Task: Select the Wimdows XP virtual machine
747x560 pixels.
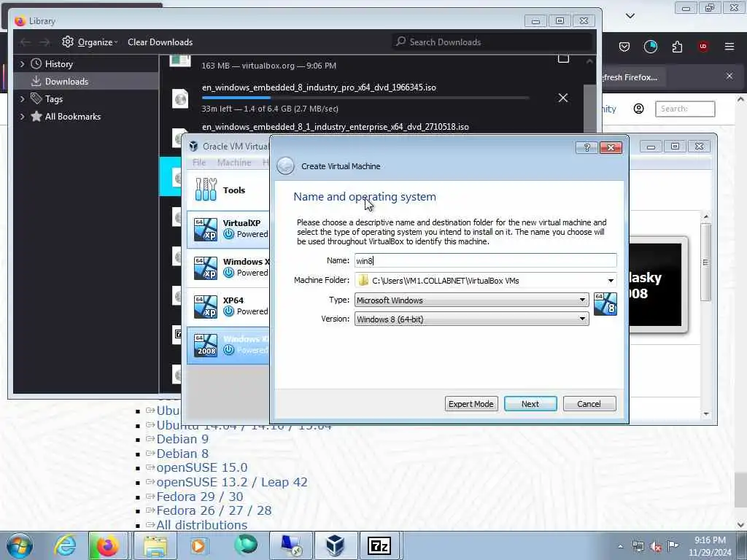Action: pyautogui.click(x=228, y=268)
